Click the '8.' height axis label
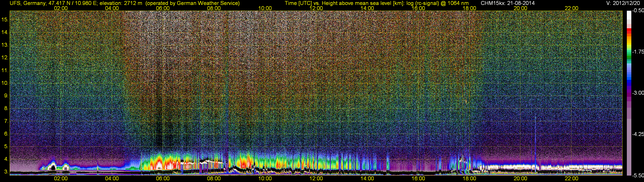This screenshot has width=644, height=182. pos(6,109)
